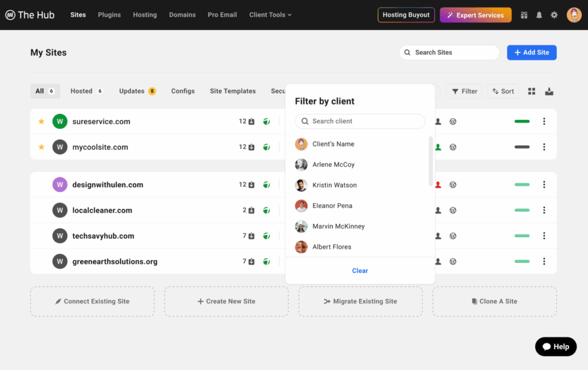This screenshot has width=588, height=370.
Task: Toggle the dark switch for mycoolsite.com
Action: click(x=522, y=147)
